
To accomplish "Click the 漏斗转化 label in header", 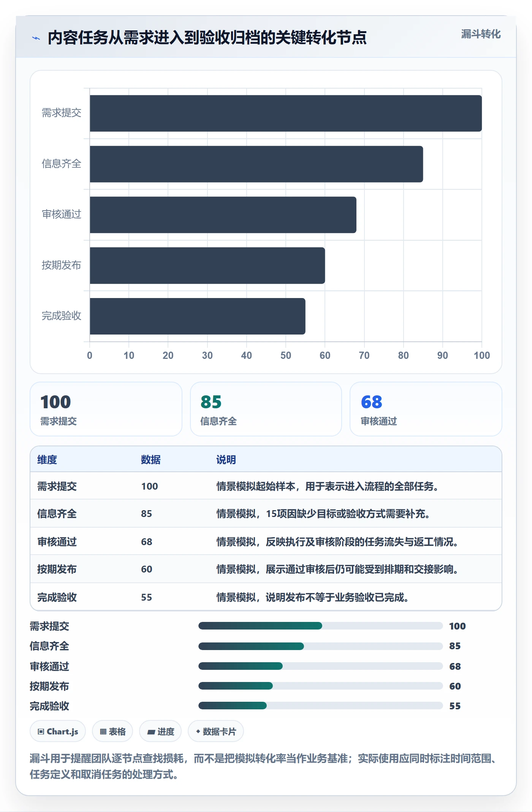I will [481, 34].
